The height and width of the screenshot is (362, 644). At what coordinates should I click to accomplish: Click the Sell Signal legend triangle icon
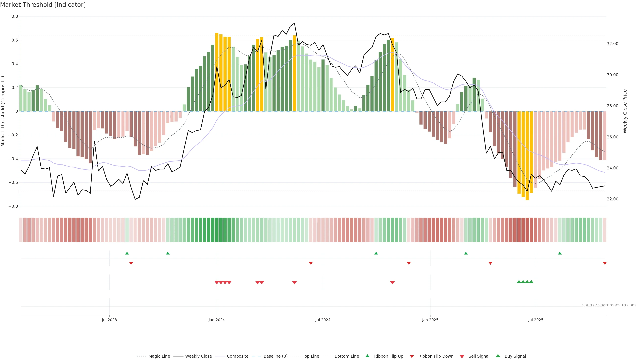click(462, 356)
